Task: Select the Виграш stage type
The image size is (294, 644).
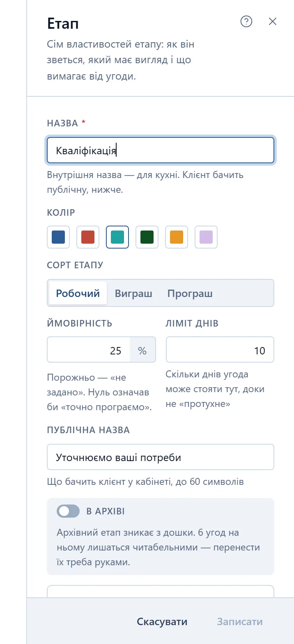Action: [133, 293]
